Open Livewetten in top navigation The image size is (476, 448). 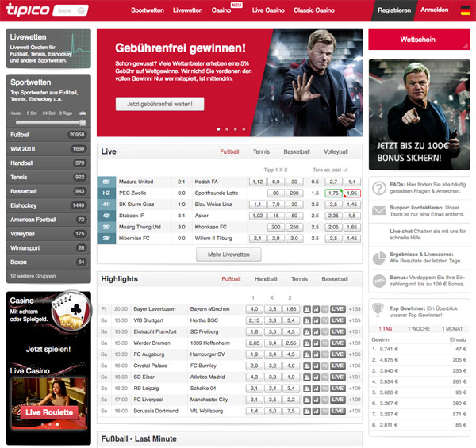pyautogui.click(x=187, y=10)
